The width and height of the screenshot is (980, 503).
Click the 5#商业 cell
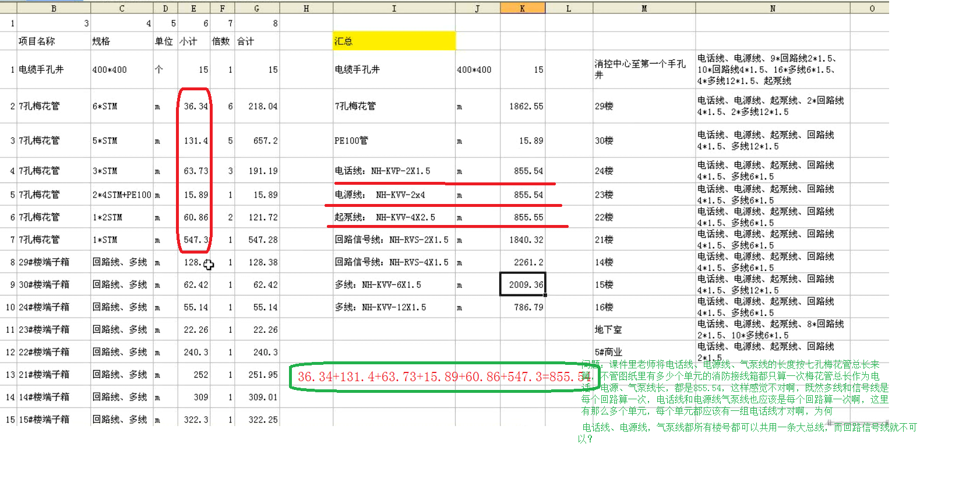(x=644, y=352)
